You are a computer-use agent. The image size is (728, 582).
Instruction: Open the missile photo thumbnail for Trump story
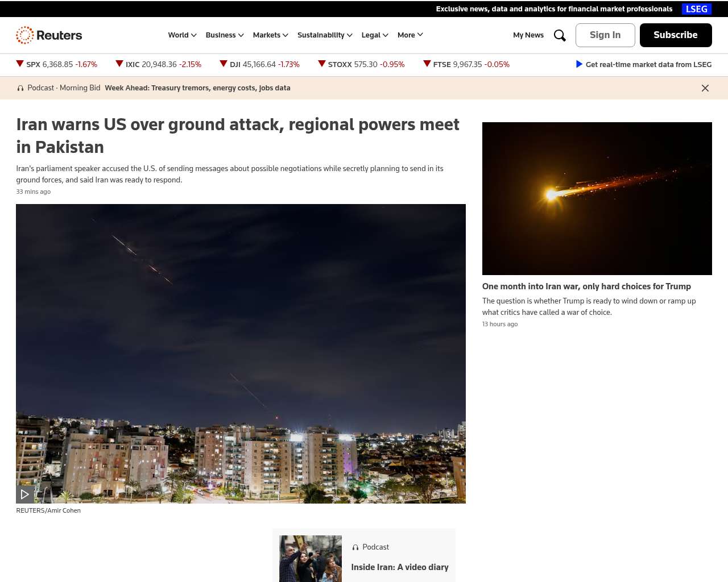coord(597,198)
